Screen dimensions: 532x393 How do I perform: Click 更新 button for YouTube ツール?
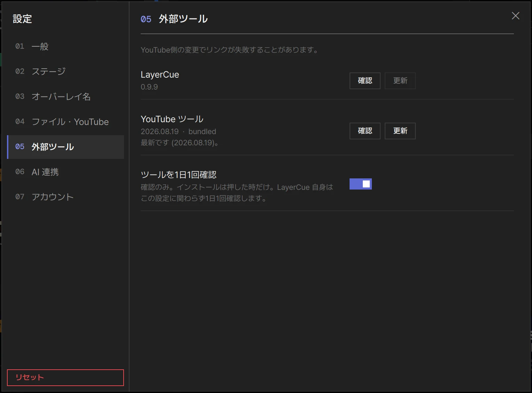pyautogui.click(x=400, y=131)
